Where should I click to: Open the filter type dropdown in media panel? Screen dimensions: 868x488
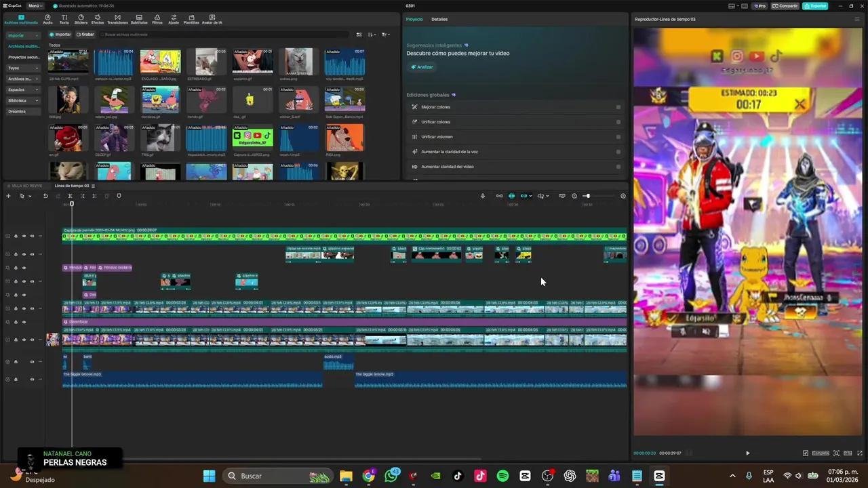[386, 35]
